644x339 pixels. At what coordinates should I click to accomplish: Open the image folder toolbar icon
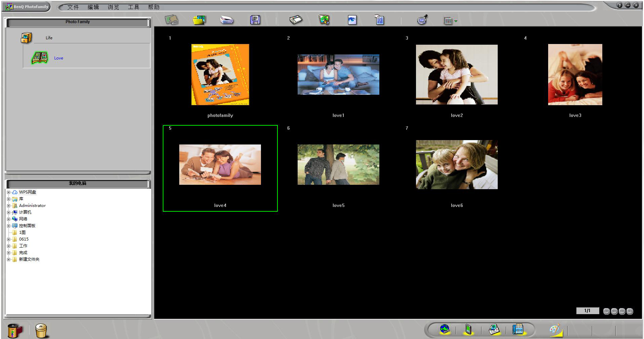click(199, 20)
